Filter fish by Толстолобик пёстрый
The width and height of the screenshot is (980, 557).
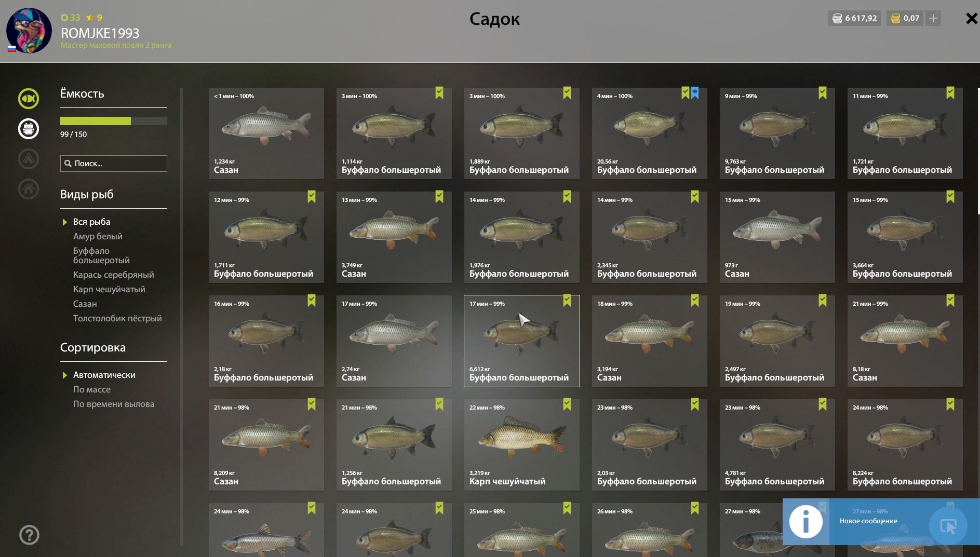[x=117, y=318]
